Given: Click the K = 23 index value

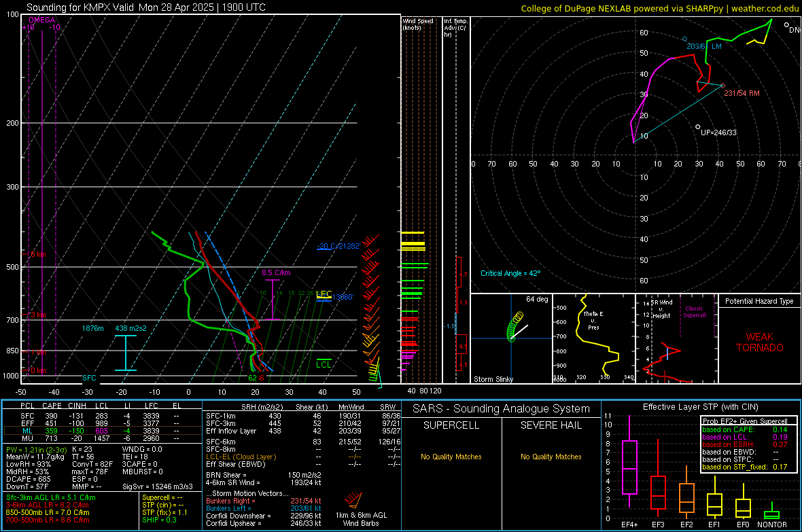Looking at the screenshot, I should 82,450.
